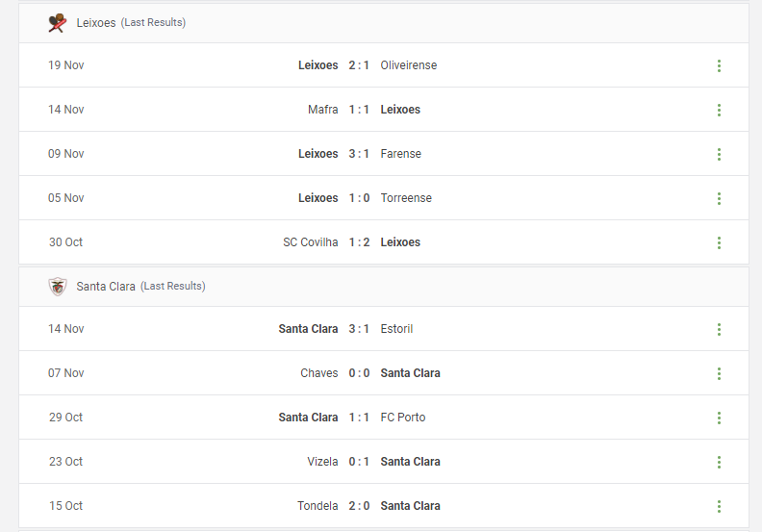Click the 09 Nov date

point(66,154)
